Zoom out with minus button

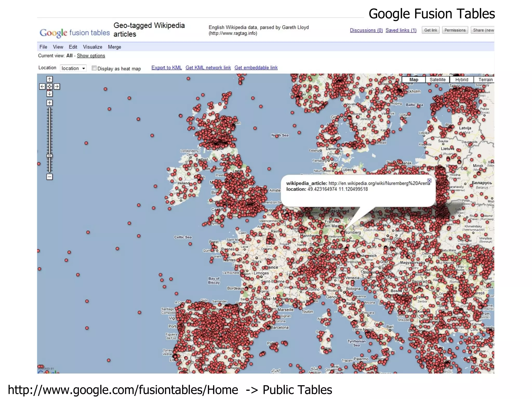tap(49, 177)
